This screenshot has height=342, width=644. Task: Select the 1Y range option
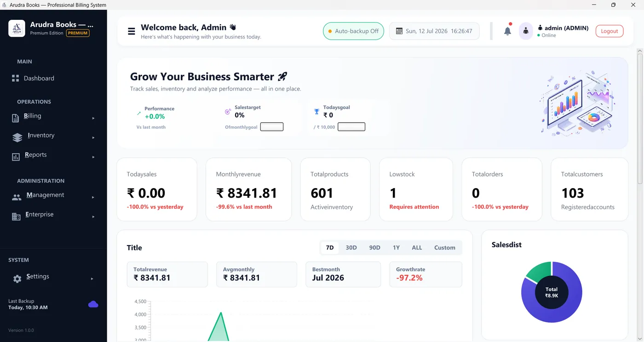coord(396,248)
